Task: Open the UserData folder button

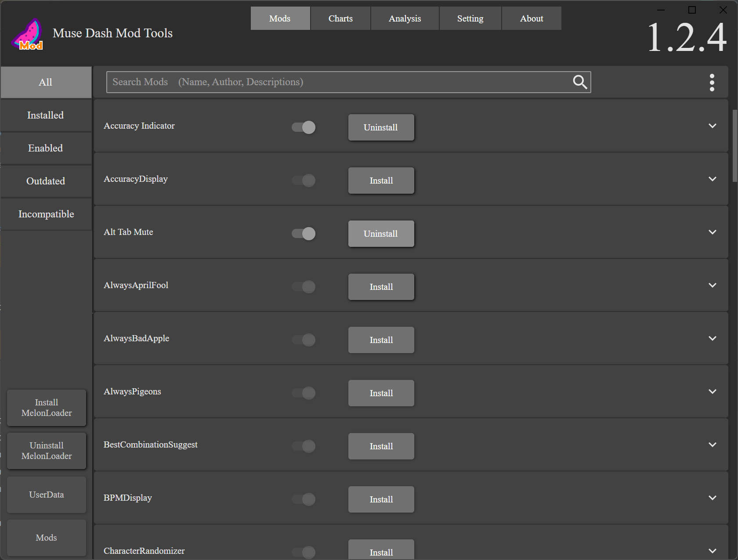Action: (47, 495)
